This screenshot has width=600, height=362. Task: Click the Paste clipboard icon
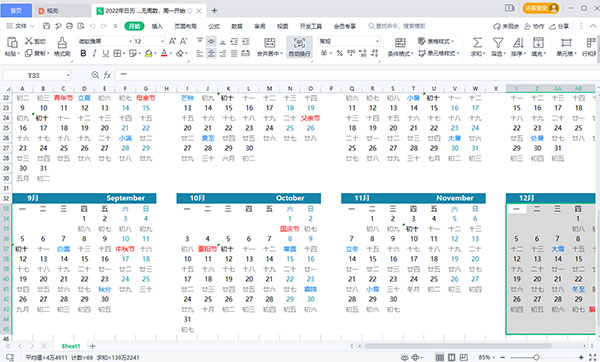12,42
